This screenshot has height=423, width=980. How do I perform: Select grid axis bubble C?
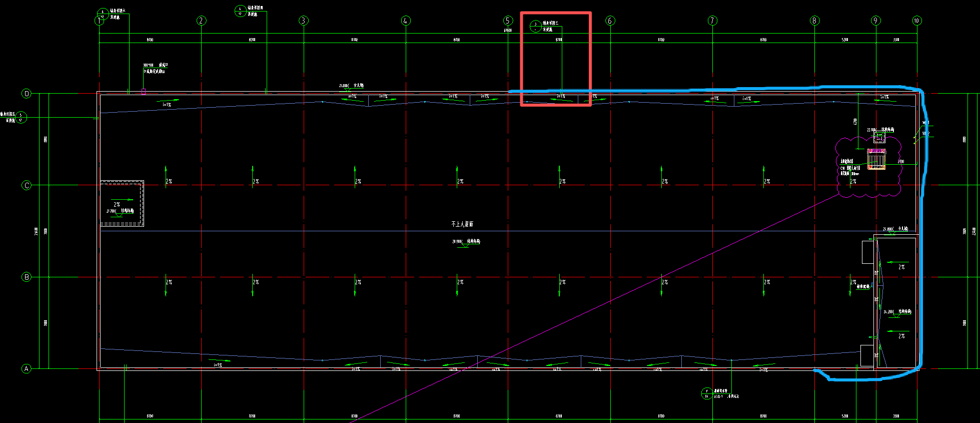27,185
